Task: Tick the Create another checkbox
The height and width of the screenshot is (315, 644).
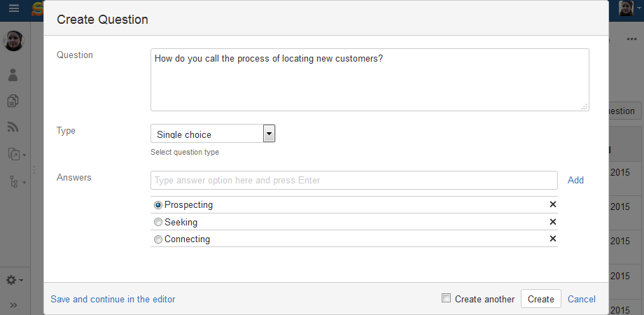Action: point(447,299)
